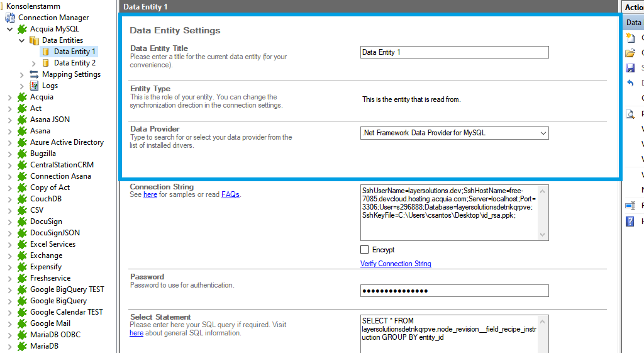Select Data Entity 2 in the tree
Viewport: 644px width, 353px height.
point(74,63)
